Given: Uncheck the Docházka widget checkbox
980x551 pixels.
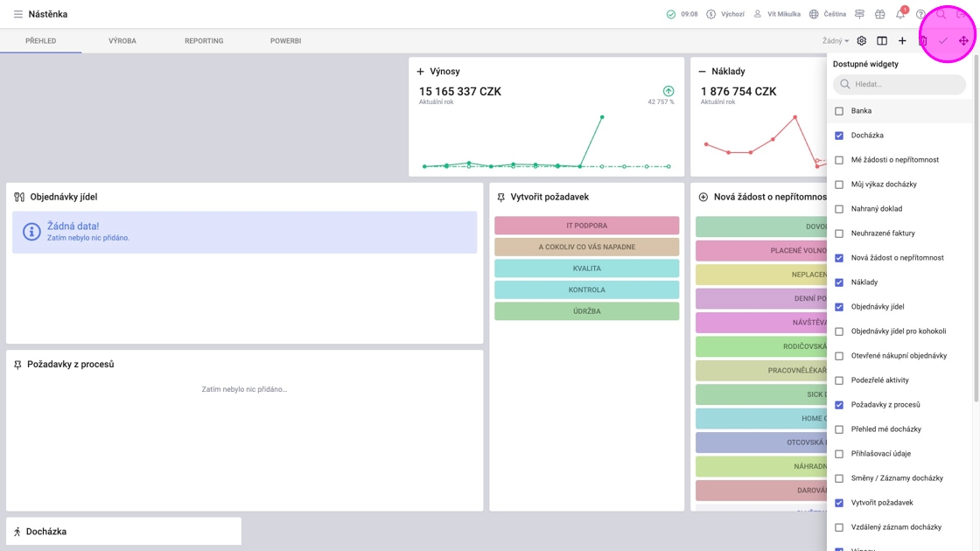Looking at the screenshot, I should (839, 136).
